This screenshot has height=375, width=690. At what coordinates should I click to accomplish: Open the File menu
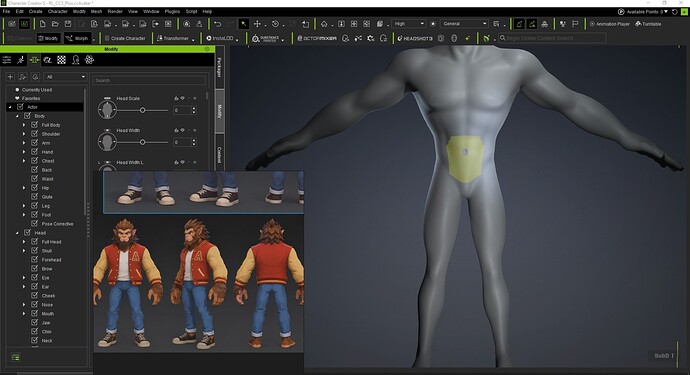click(6, 11)
